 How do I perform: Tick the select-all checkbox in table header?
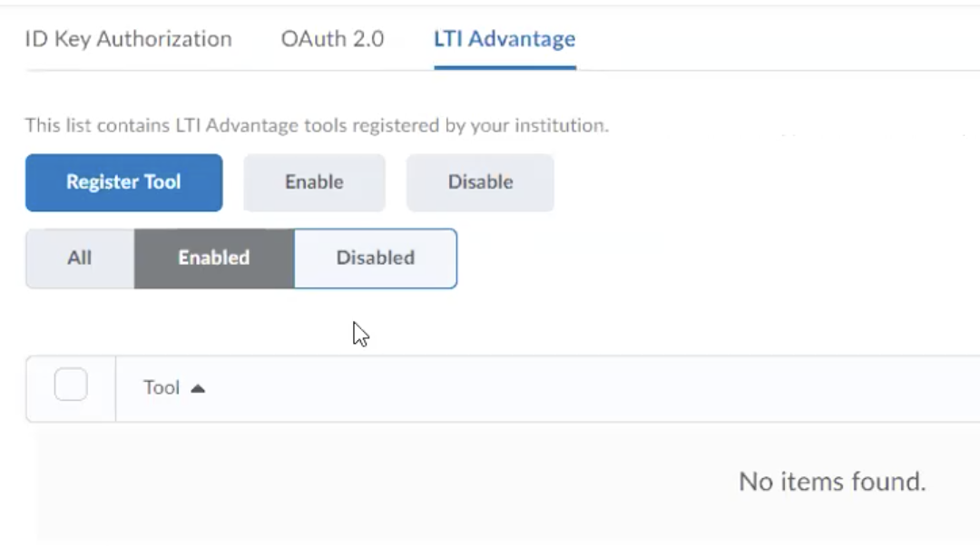pos(71,385)
